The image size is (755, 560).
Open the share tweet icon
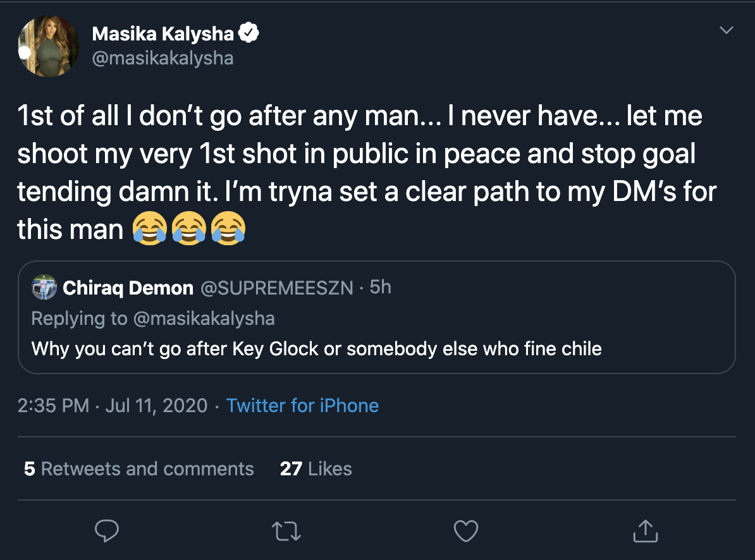click(644, 531)
